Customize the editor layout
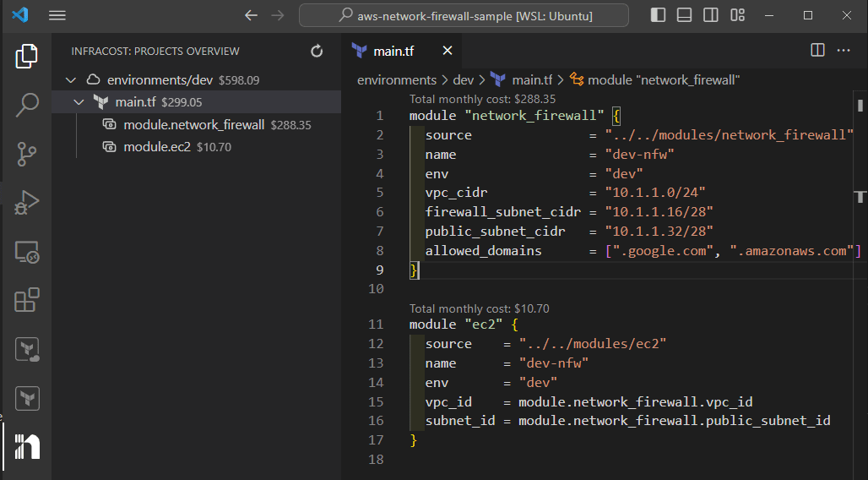Screen dimensions: 868x480 [737, 15]
